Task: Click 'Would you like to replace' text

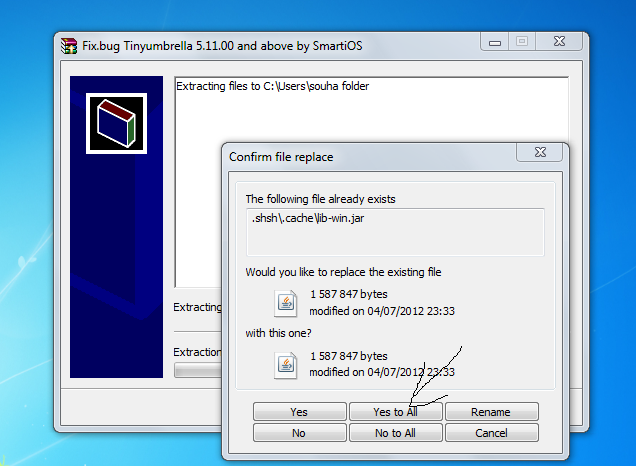Action: point(343,272)
